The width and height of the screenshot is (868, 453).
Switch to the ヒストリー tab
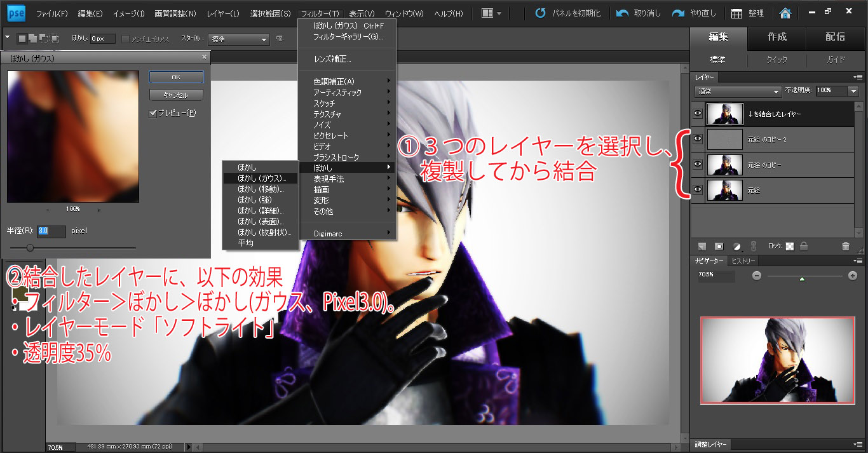click(x=743, y=261)
